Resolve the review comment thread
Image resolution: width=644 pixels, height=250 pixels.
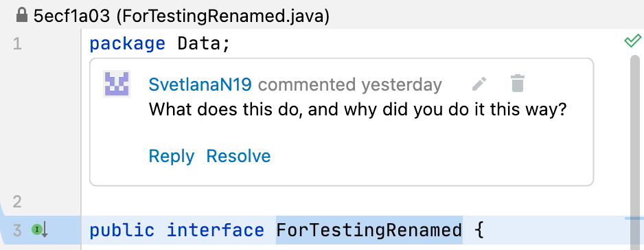[x=238, y=157]
